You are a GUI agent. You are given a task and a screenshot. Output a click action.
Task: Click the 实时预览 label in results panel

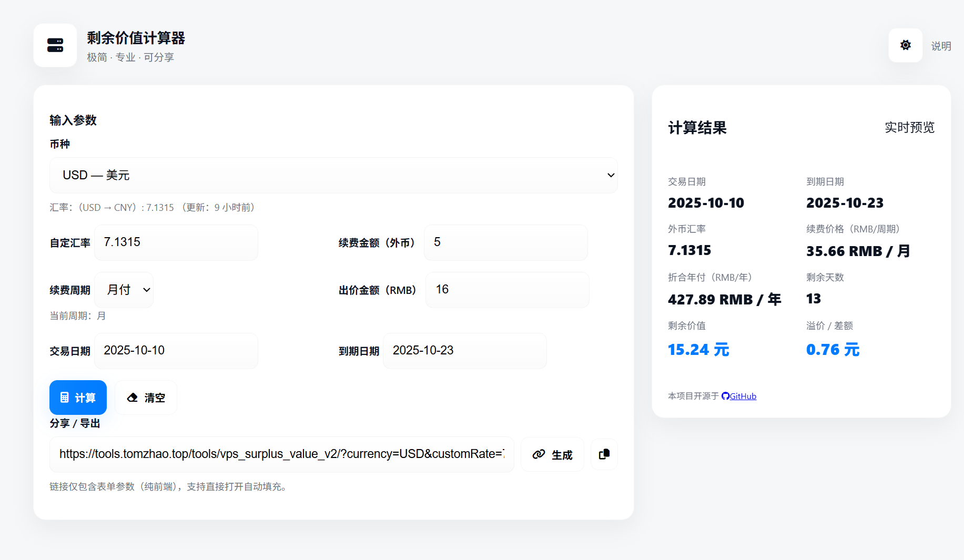pos(909,127)
